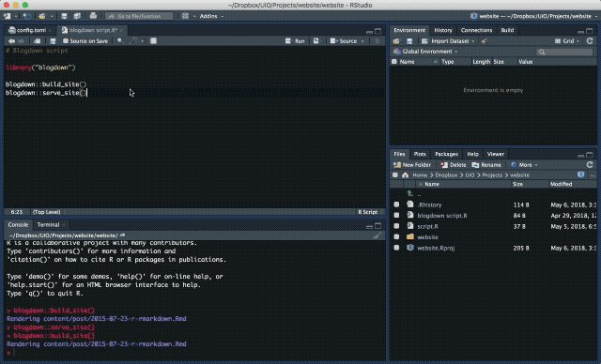Image resolution: width=601 pixels, height=364 pixels.
Task: Click the clear workspace broom icon
Action: pos(485,41)
